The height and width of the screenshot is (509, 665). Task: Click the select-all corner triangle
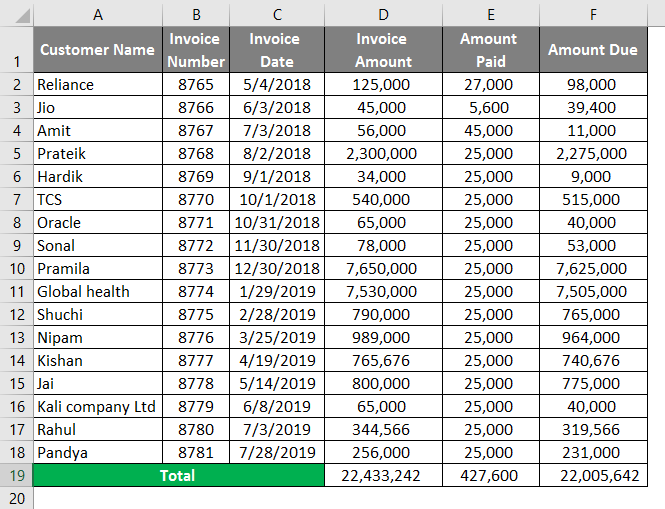(x=17, y=14)
